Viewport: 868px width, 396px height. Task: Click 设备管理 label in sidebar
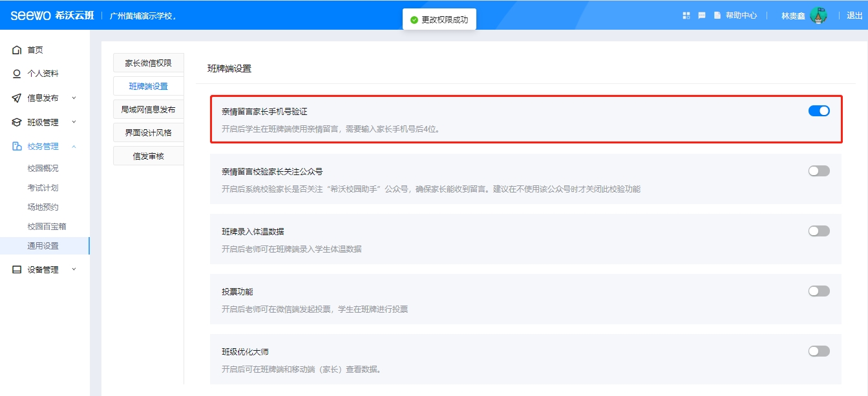point(43,270)
